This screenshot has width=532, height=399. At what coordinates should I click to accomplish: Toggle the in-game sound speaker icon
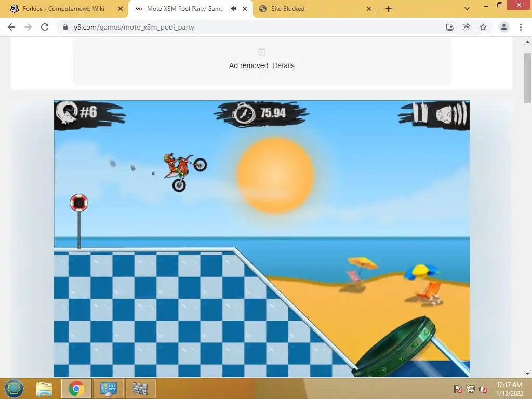[451, 113]
